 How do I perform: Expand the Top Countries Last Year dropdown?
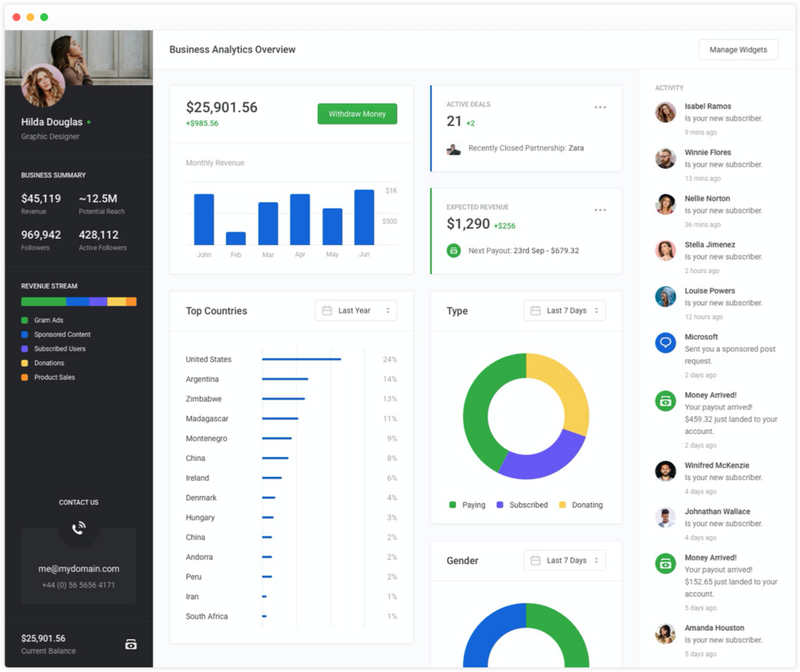356,311
